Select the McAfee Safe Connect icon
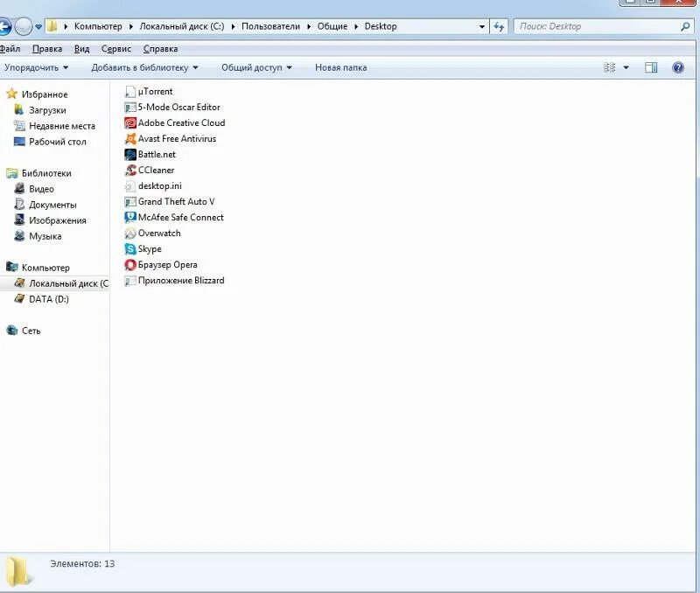The image size is (700, 593). pyautogui.click(x=129, y=217)
